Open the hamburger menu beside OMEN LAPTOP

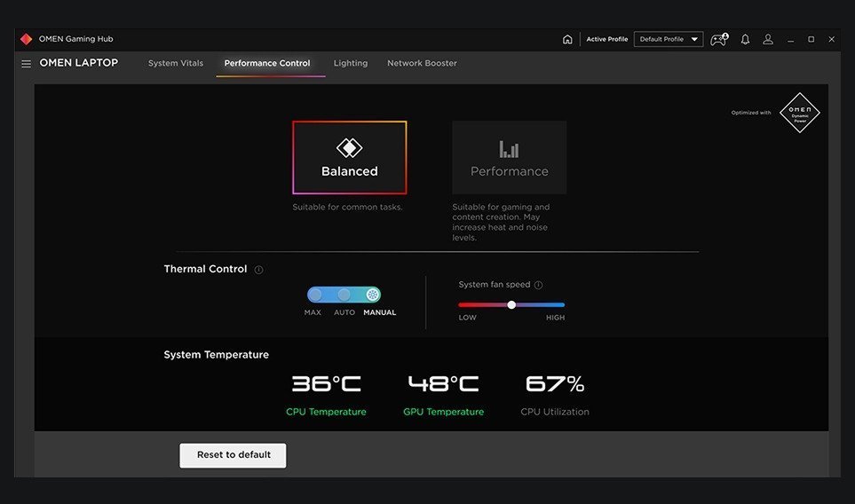point(26,64)
